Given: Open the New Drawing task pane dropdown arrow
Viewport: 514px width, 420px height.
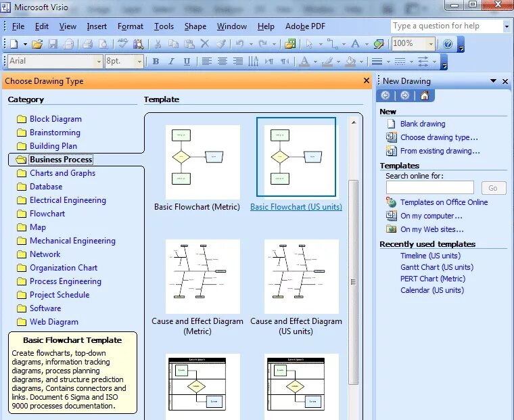Looking at the screenshot, I should [493, 81].
